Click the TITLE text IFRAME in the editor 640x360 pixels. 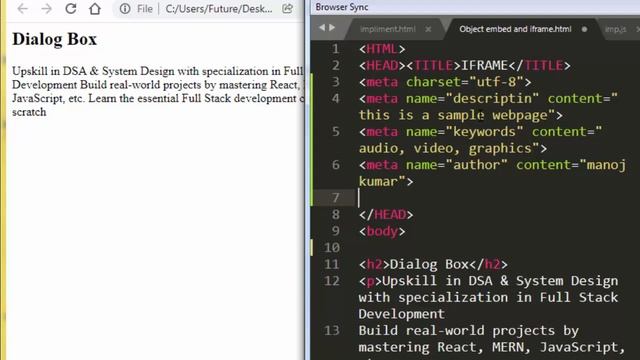point(484,66)
